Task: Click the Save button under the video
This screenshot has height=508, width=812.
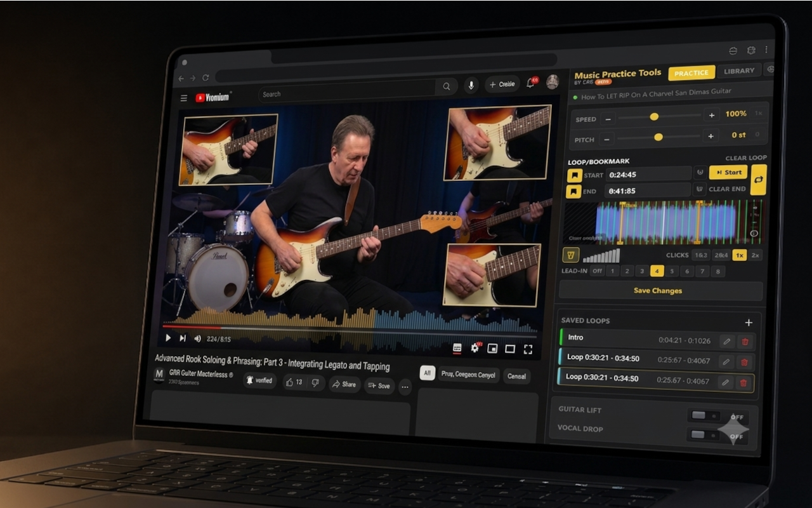Action: pyautogui.click(x=379, y=385)
